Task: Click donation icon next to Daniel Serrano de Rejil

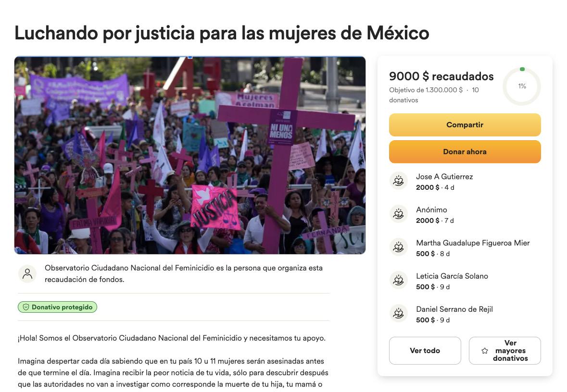Action: point(399,313)
